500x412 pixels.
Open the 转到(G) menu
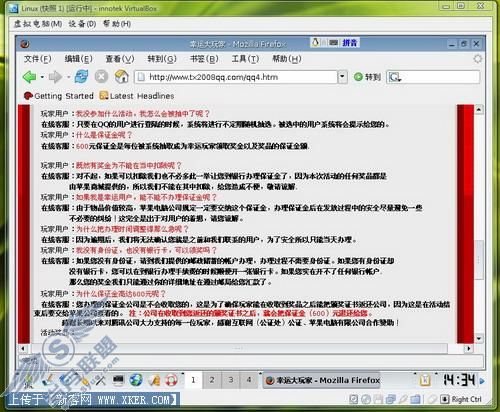(162, 59)
